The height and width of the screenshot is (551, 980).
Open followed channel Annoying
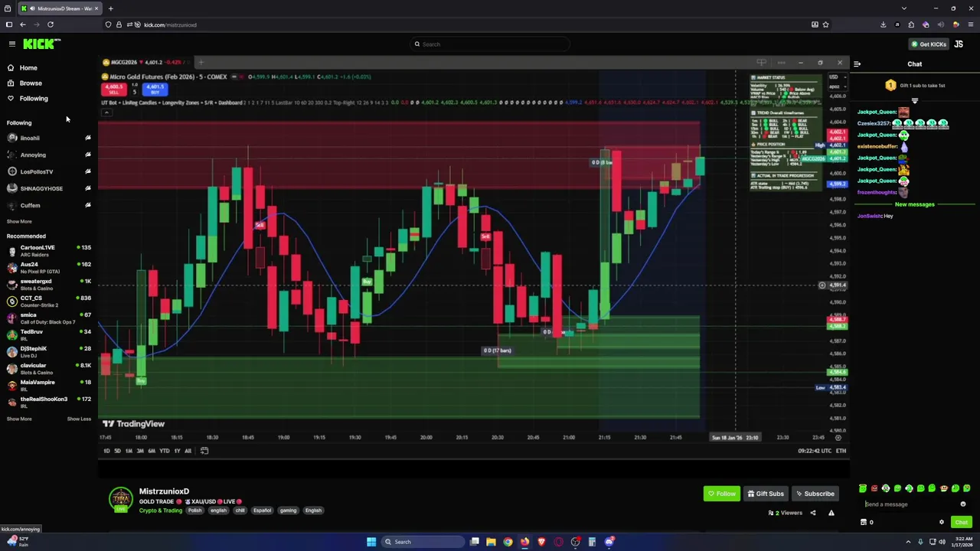click(x=33, y=155)
